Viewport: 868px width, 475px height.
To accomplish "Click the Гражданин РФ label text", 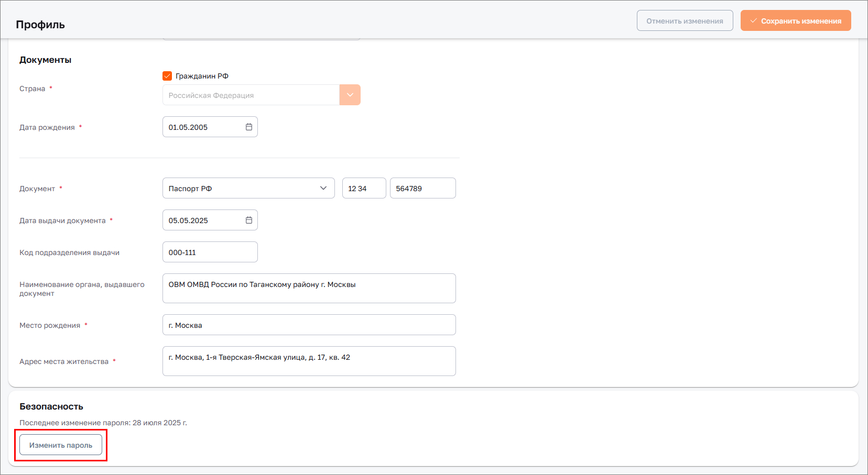I will coord(202,76).
